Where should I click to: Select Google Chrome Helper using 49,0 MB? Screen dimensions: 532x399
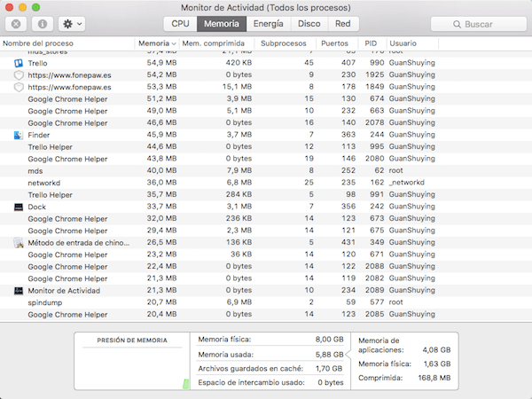tap(67, 111)
